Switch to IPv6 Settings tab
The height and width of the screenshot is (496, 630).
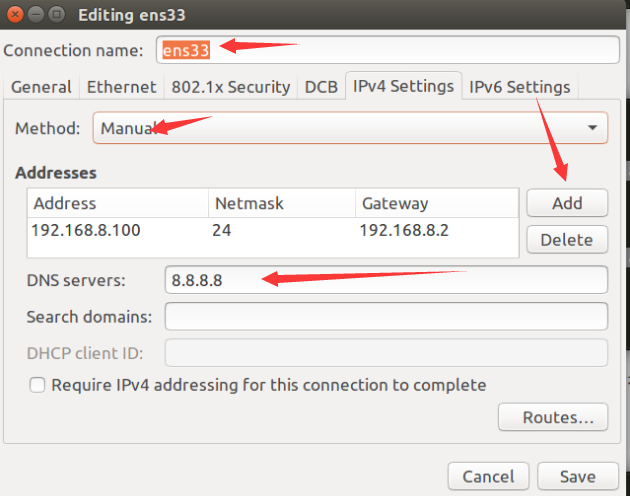pos(519,87)
